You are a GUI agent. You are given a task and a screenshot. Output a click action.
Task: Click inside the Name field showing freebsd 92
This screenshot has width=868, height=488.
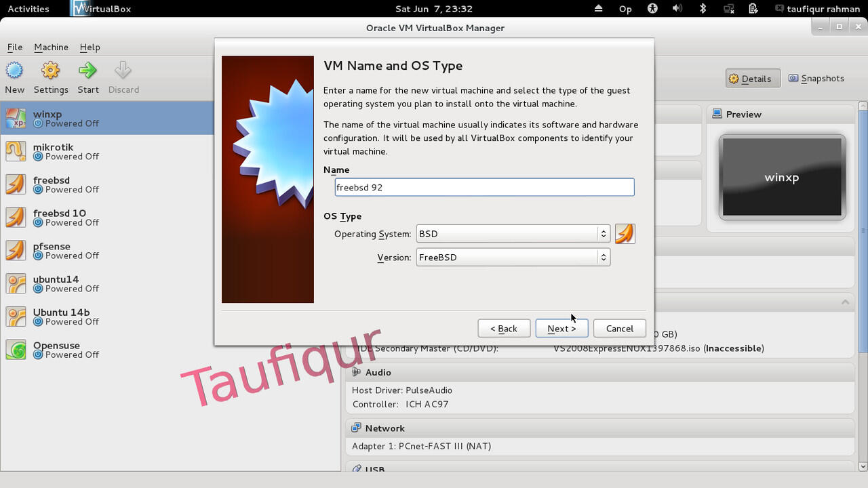point(484,187)
